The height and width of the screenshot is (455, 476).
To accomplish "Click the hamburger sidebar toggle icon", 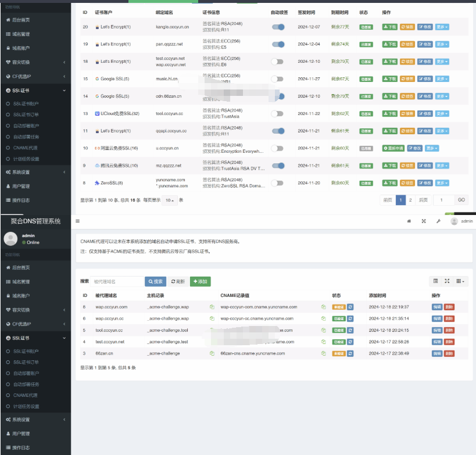I will pos(78,221).
